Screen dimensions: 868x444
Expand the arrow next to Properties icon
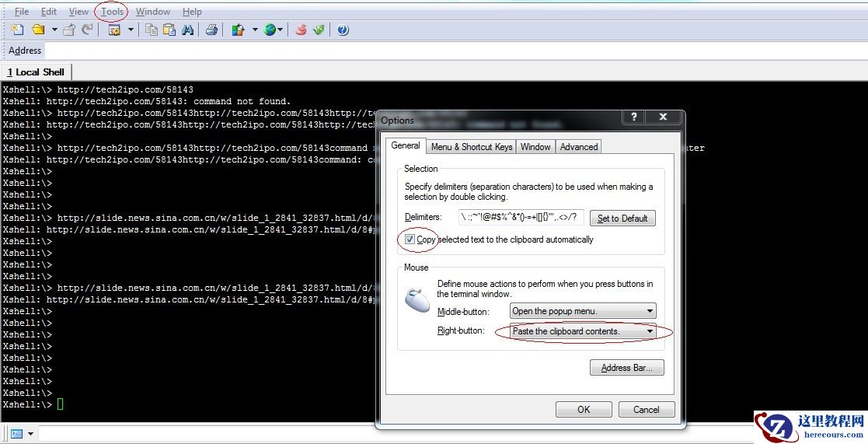coord(131,30)
